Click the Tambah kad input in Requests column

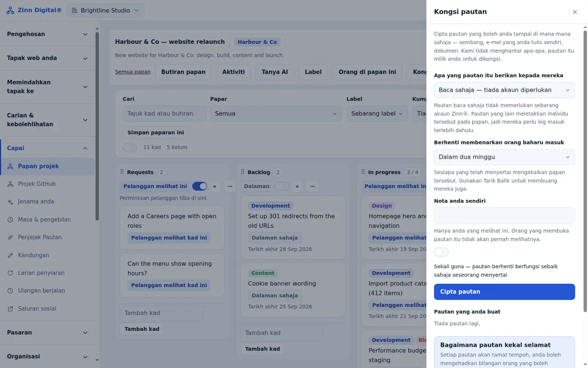pos(161,313)
